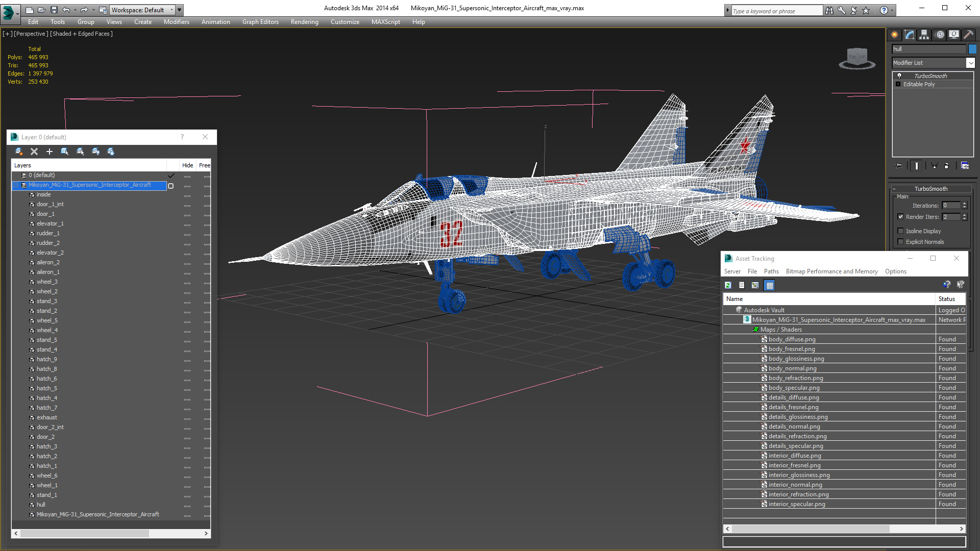Image resolution: width=980 pixels, height=551 pixels.
Task: Switch to the Modify command panel tab
Action: [910, 35]
